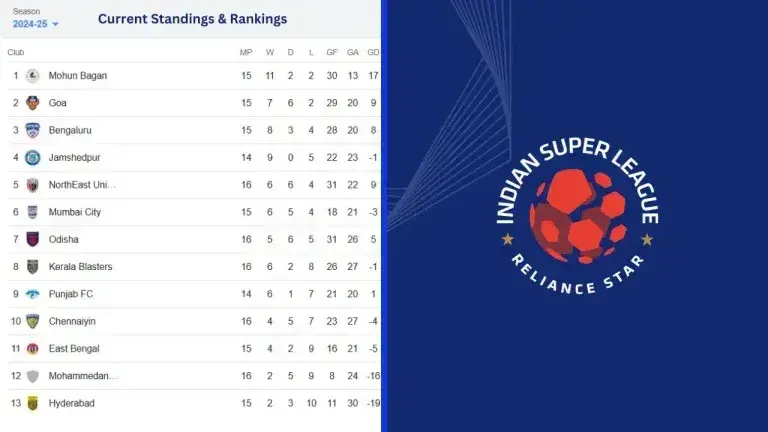Sort by the MP column header
This screenshot has width=768, height=432.
(246, 52)
